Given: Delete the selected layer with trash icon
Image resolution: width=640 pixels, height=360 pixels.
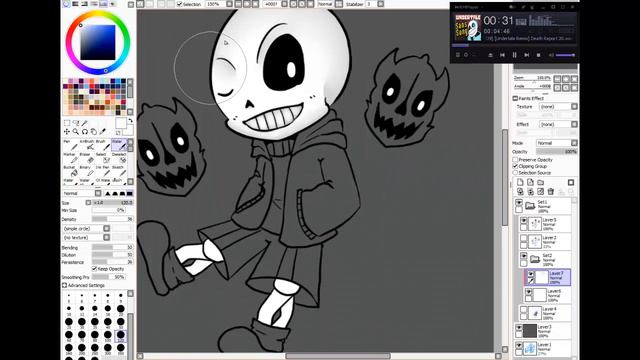Looking at the screenshot, I should coord(551,191).
